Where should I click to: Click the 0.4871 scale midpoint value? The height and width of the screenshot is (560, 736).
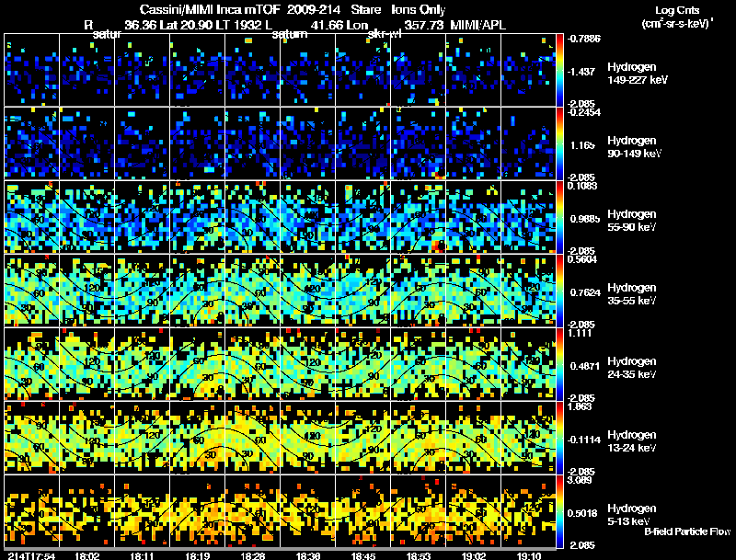click(x=584, y=366)
